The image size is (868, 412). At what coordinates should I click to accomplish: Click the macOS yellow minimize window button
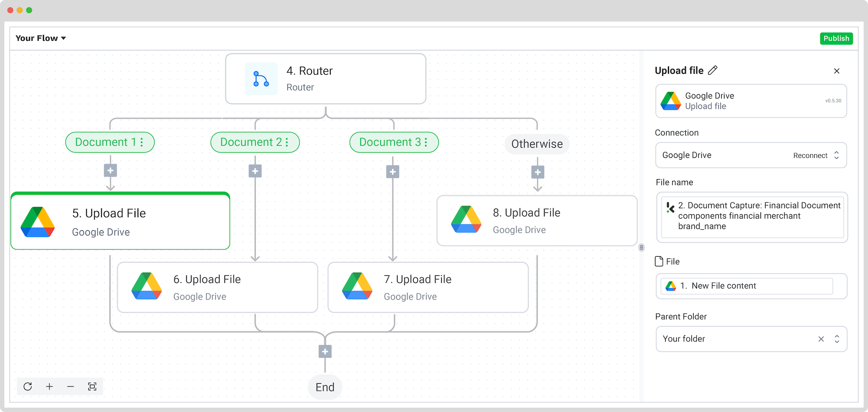coord(20,10)
